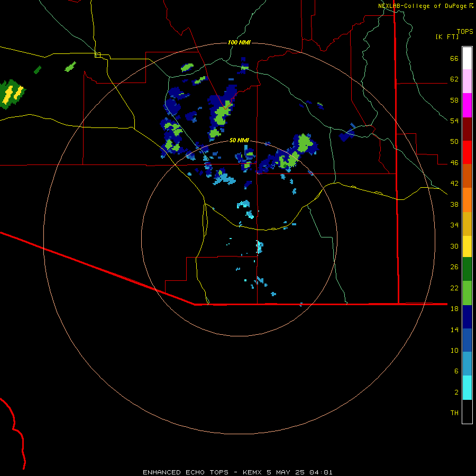Click the gold legend swatch

point(467,224)
